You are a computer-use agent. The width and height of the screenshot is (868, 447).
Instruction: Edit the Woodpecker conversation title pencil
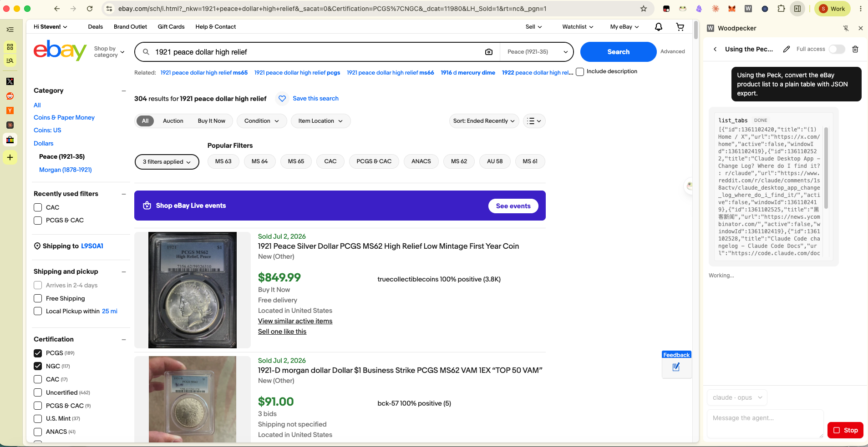click(787, 49)
